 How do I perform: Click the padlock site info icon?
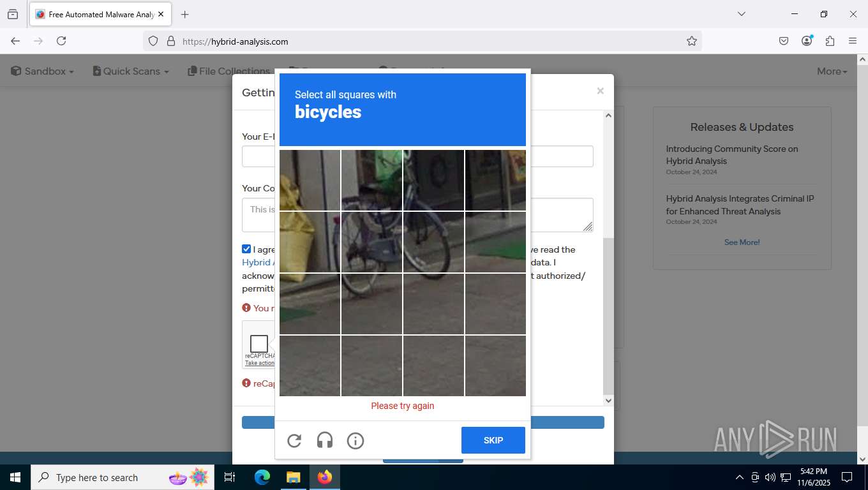(170, 41)
